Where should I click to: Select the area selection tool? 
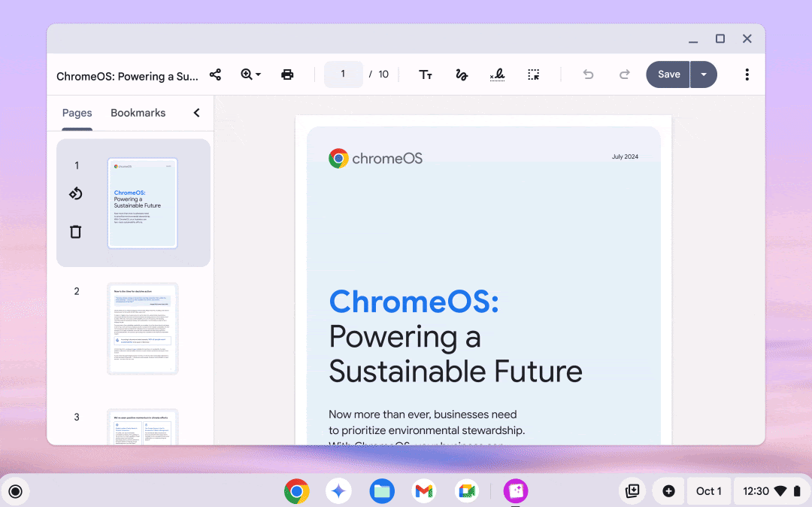(x=533, y=74)
